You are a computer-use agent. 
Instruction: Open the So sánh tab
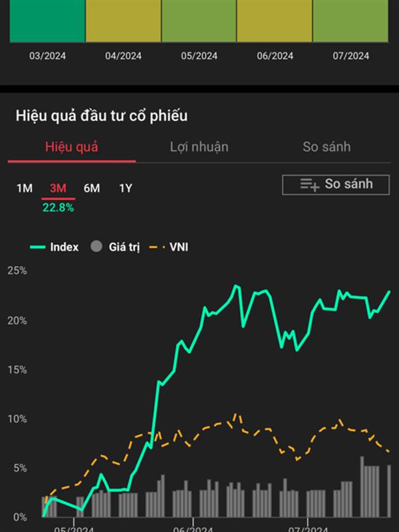[327, 147]
